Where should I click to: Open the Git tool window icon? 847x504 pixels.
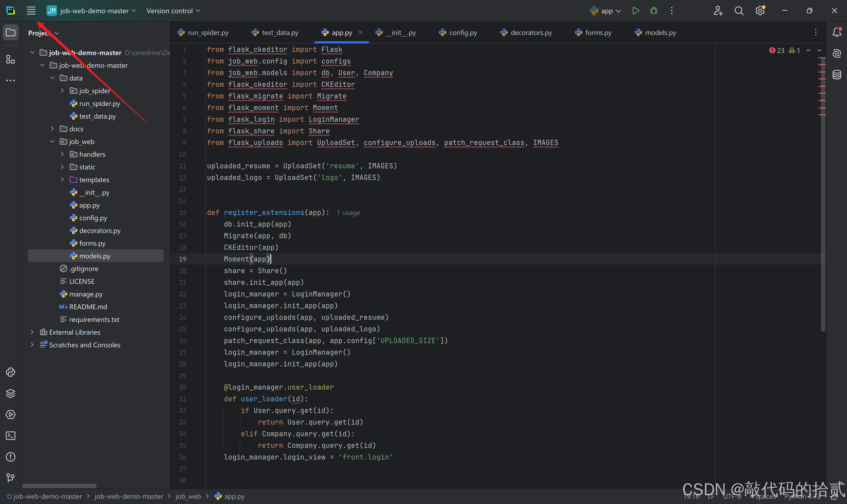[x=11, y=478]
